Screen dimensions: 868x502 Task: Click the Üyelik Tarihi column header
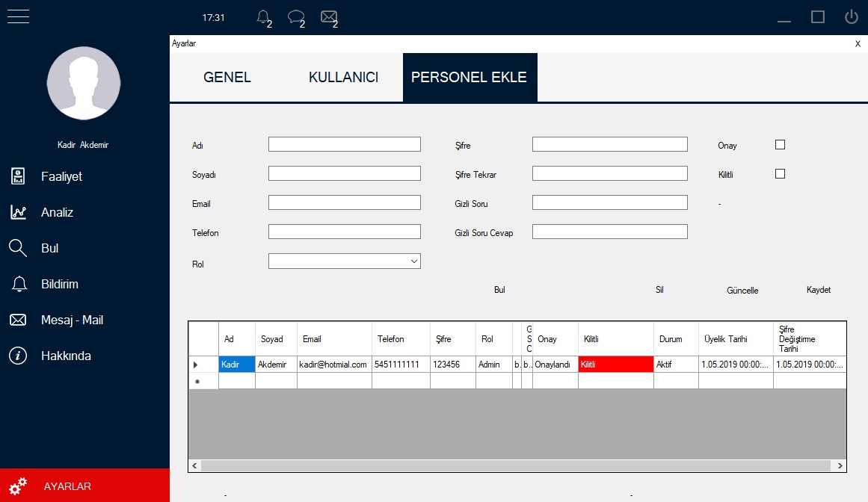[736, 339]
